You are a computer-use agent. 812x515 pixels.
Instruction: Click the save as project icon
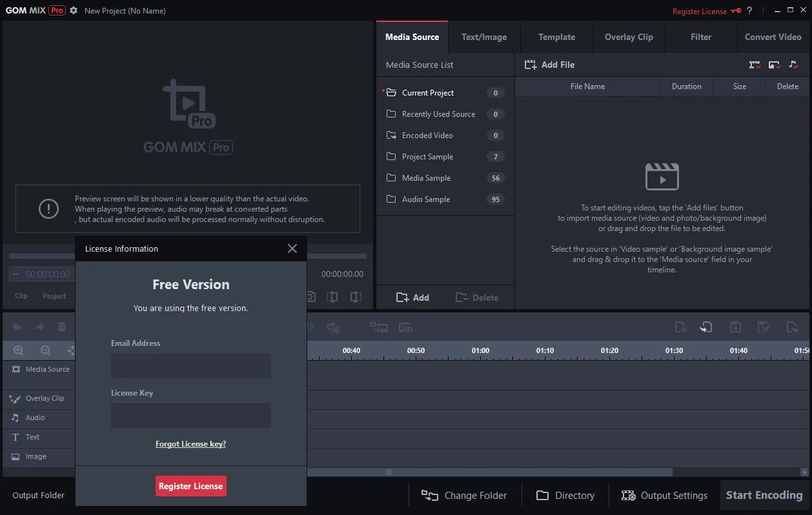coord(764,327)
